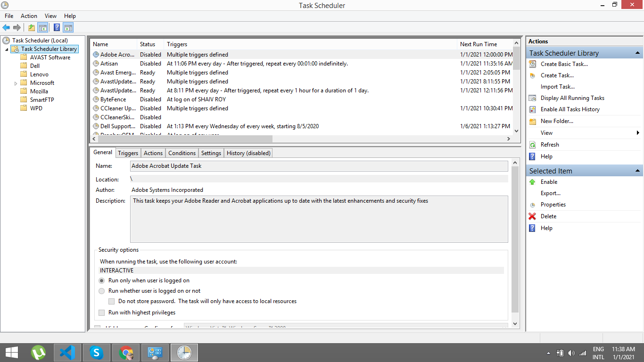Click the clock icon beside ByteFence task
This screenshot has height=362, width=644.
point(96,99)
